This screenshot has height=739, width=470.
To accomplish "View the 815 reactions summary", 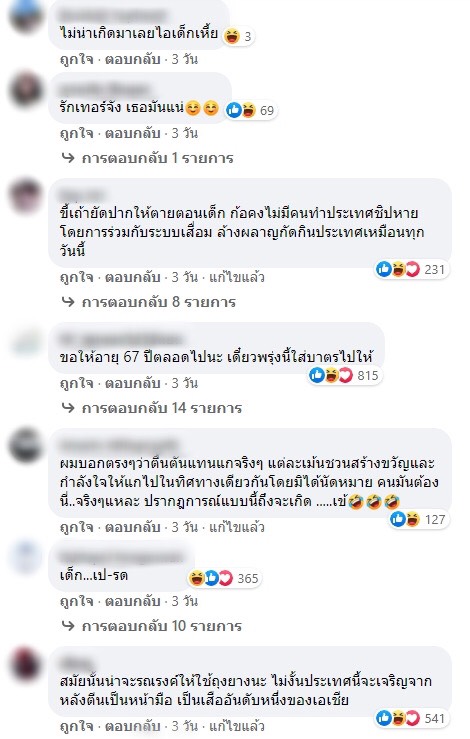I will 344,376.
